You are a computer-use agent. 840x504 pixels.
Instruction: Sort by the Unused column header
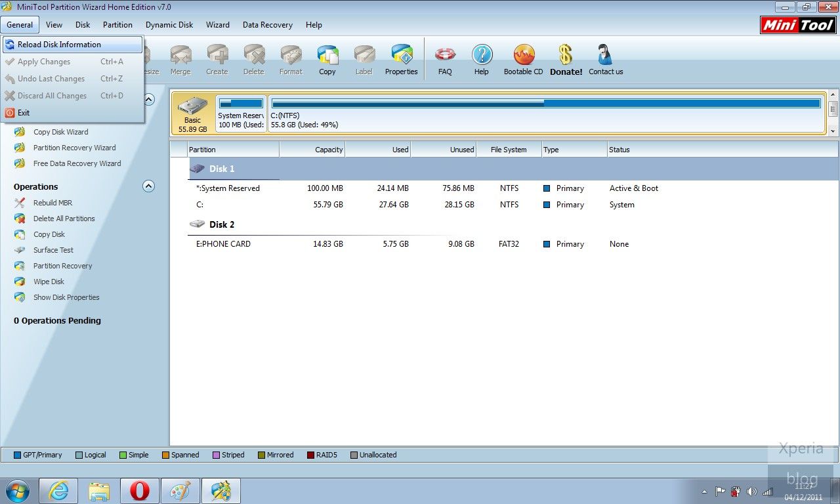coord(444,150)
